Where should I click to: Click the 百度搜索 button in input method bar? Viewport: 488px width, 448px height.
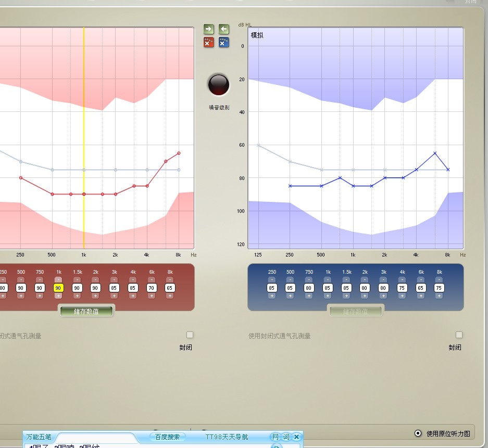click(167, 437)
